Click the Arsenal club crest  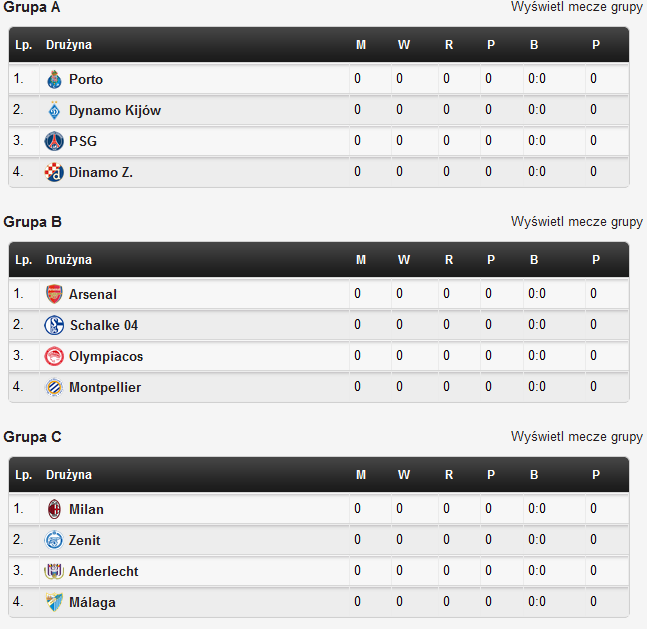(x=54, y=294)
